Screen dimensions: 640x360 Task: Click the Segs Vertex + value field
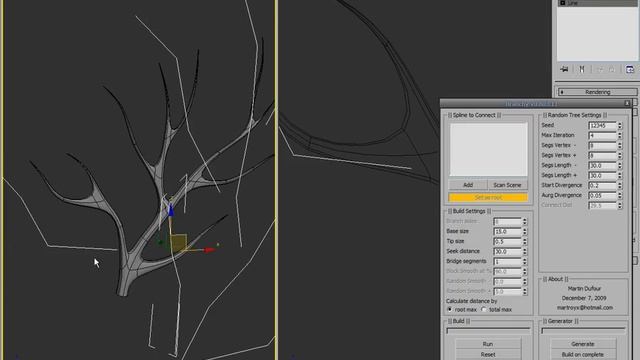click(x=602, y=156)
